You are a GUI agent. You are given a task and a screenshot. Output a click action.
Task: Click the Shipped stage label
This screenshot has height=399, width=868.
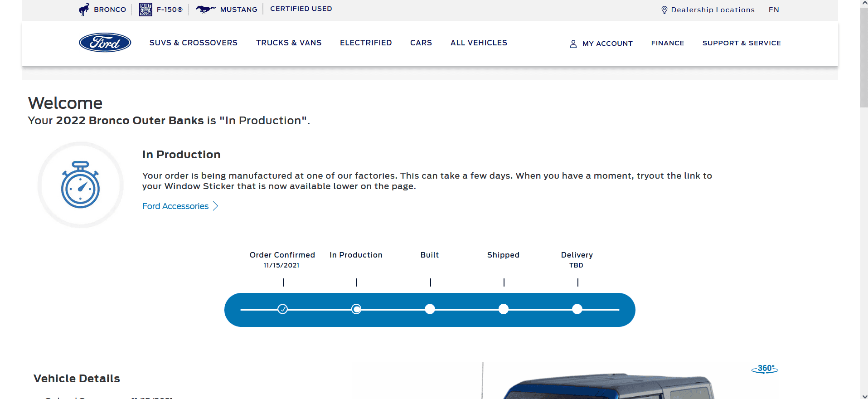(503, 255)
